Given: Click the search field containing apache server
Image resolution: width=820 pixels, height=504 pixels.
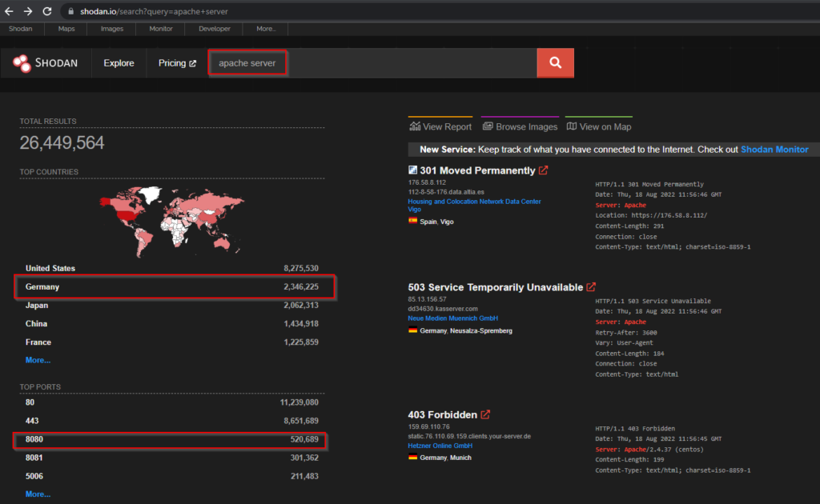Looking at the screenshot, I should pyautogui.click(x=247, y=63).
